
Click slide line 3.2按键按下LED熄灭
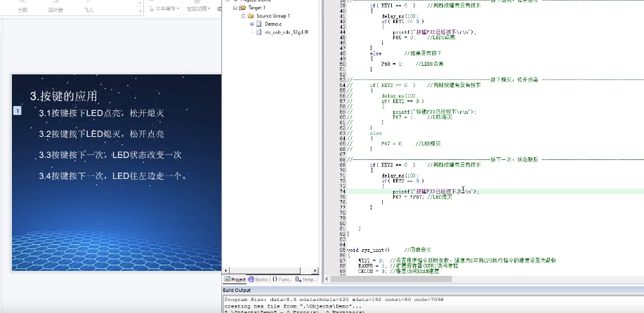(x=102, y=134)
